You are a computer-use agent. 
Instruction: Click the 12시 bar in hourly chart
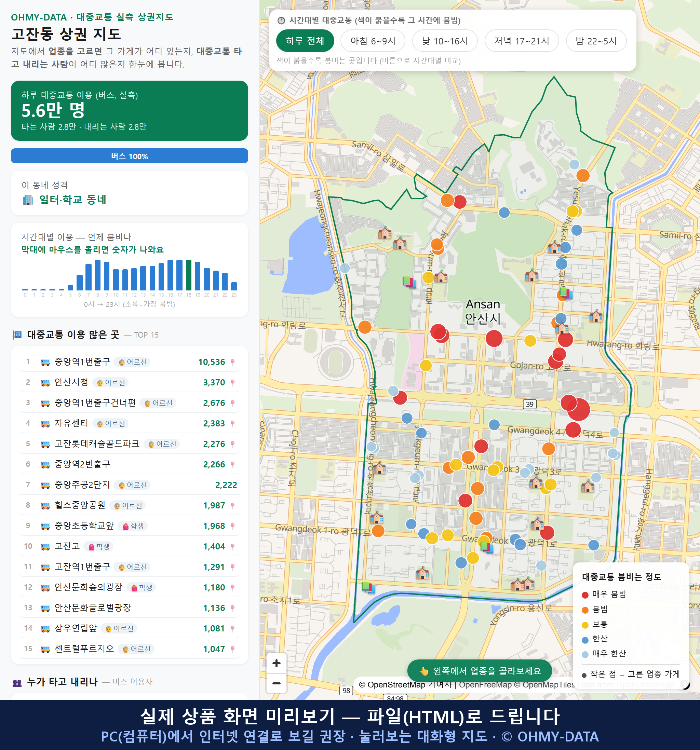pyautogui.click(x=134, y=279)
